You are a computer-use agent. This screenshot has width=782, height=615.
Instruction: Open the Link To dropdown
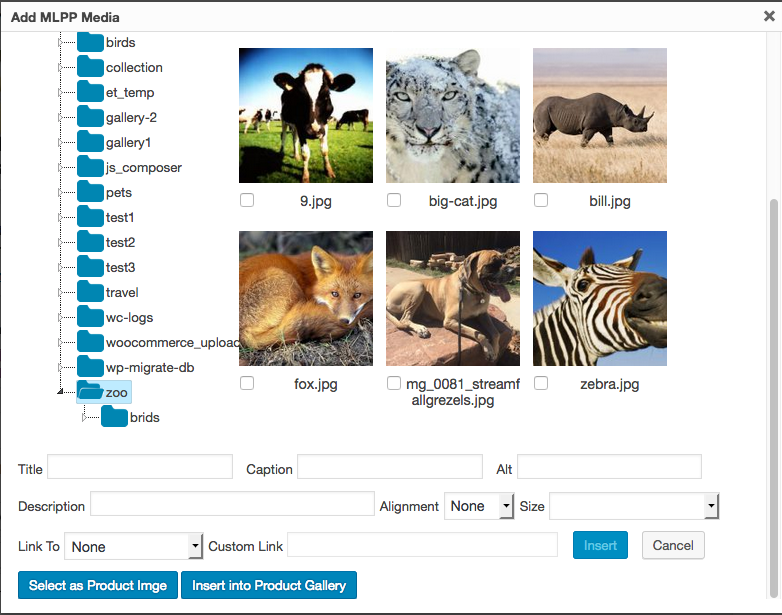[134, 546]
